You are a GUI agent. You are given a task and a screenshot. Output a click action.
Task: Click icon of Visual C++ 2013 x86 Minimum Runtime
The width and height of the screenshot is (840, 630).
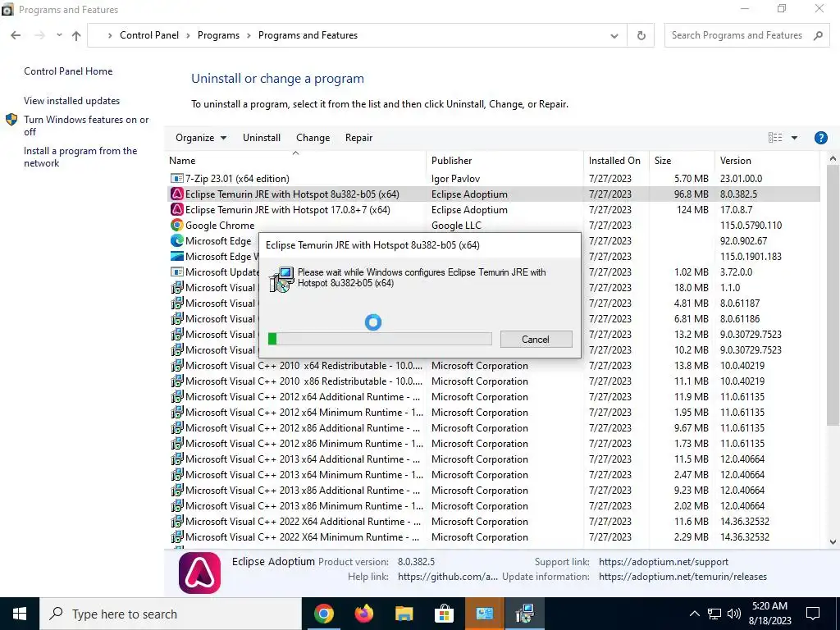click(x=177, y=505)
